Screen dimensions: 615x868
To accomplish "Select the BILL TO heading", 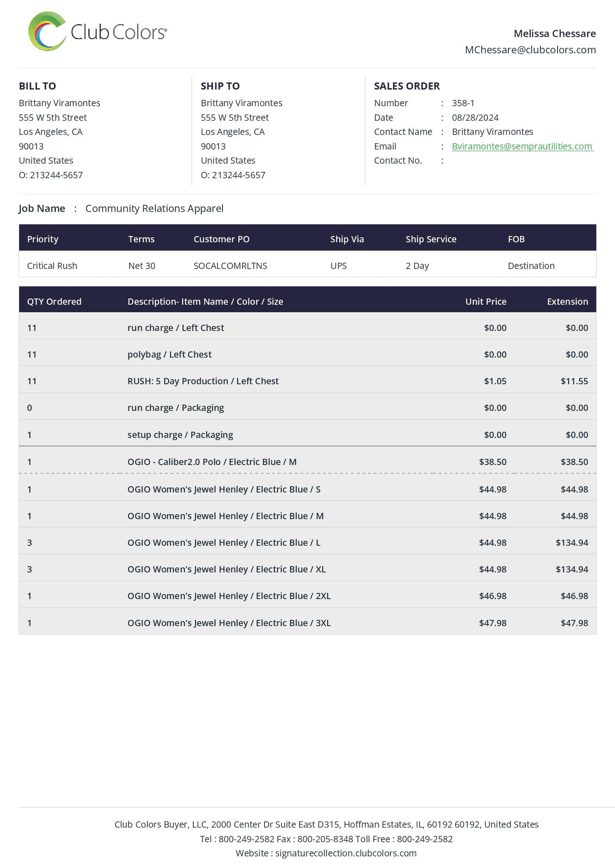I will click(37, 86).
